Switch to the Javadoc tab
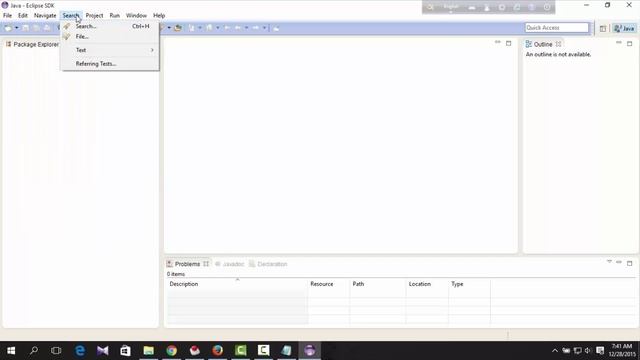The height and width of the screenshot is (360, 640). tap(229, 264)
